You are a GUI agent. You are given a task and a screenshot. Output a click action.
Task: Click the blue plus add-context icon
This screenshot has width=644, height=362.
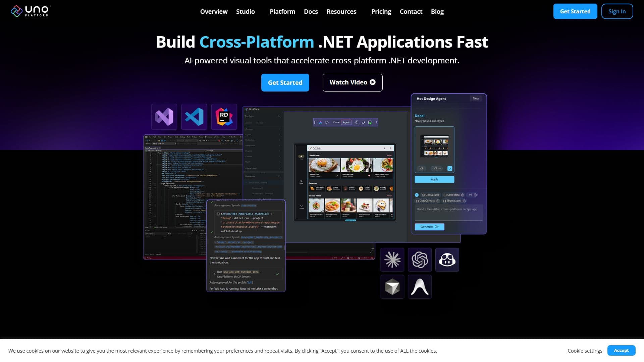tap(417, 195)
